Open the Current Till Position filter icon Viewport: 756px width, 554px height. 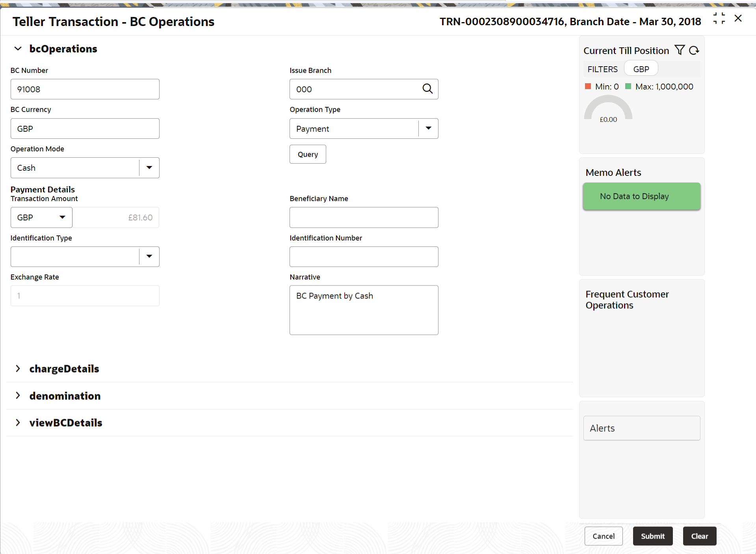click(680, 50)
